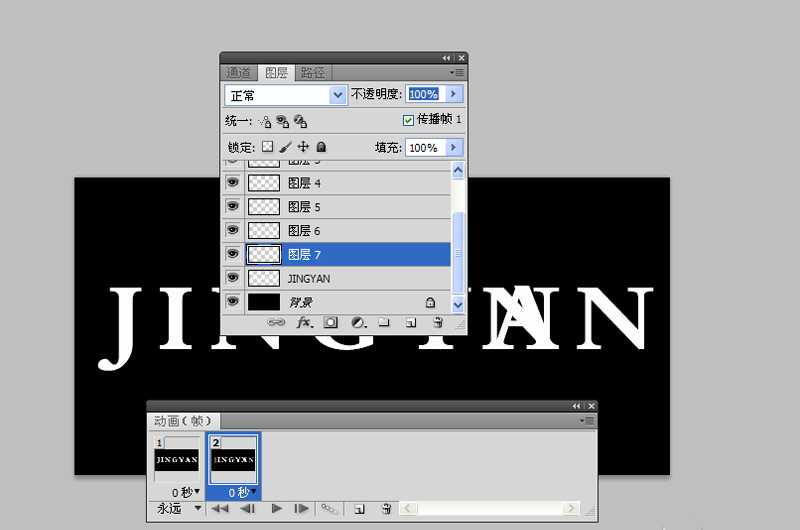Delete layer with Layers panel trash icon
The height and width of the screenshot is (530, 800).
pyautogui.click(x=438, y=322)
